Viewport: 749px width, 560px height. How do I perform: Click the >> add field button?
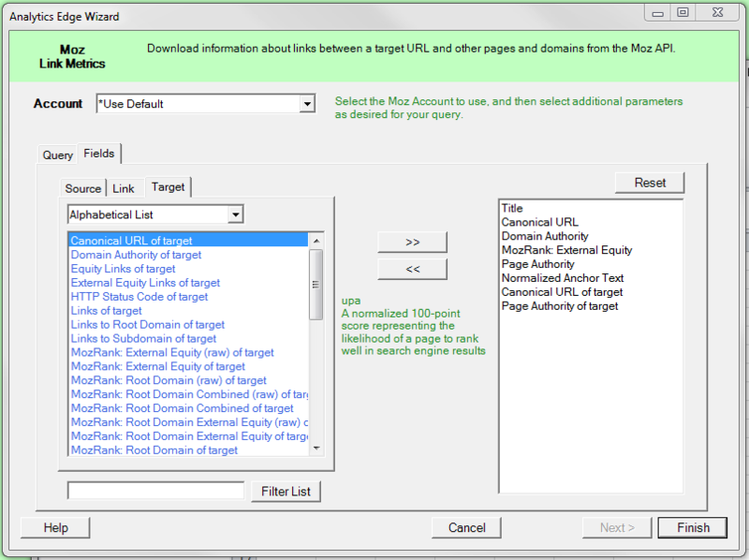click(412, 242)
